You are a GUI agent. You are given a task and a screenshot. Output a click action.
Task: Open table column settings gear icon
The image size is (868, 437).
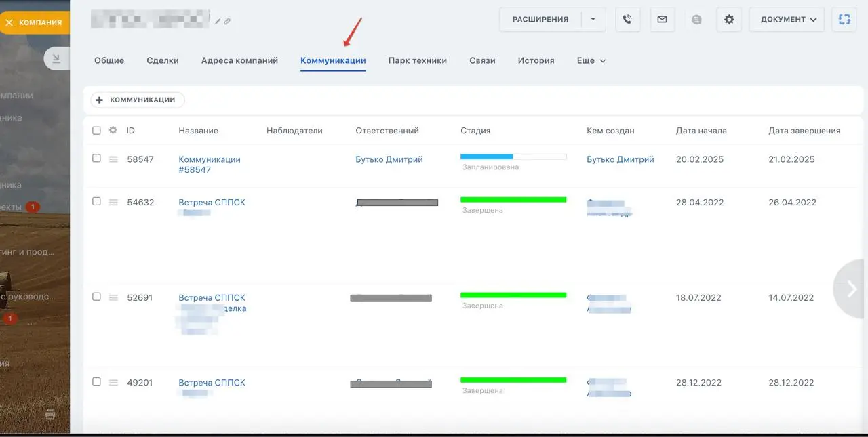point(113,131)
